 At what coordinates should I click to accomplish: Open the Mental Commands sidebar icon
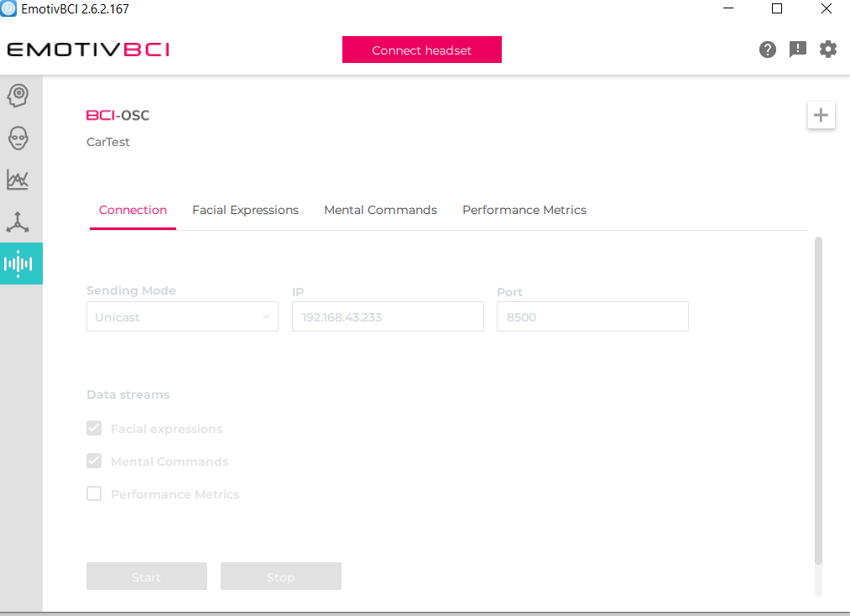click(21, 95)
